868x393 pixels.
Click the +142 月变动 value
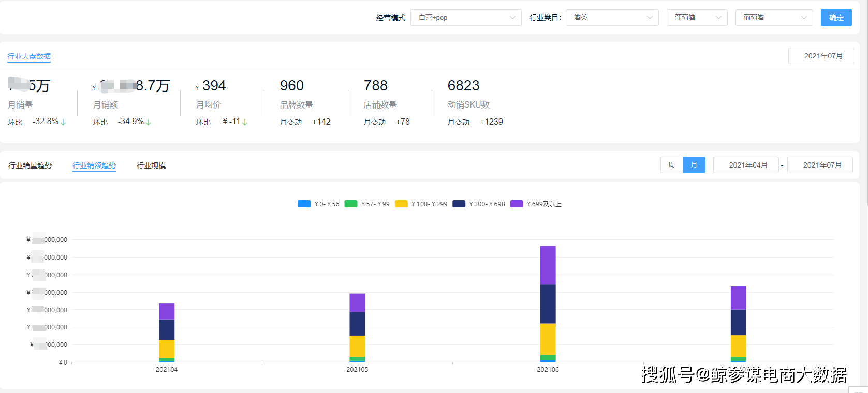pos(321,122)
